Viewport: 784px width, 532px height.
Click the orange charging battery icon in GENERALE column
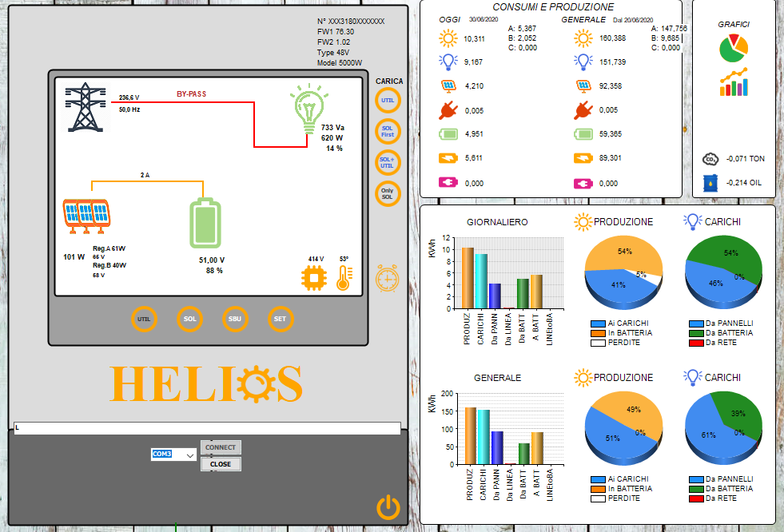coord(583,158)
